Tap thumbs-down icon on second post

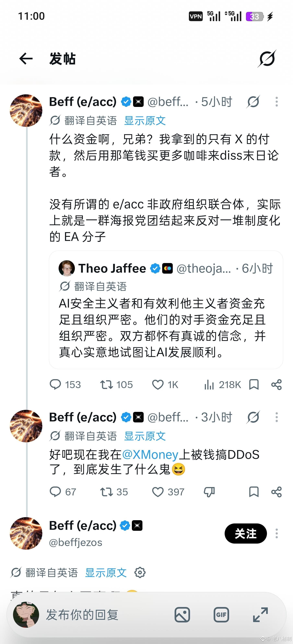coord(209,492)
